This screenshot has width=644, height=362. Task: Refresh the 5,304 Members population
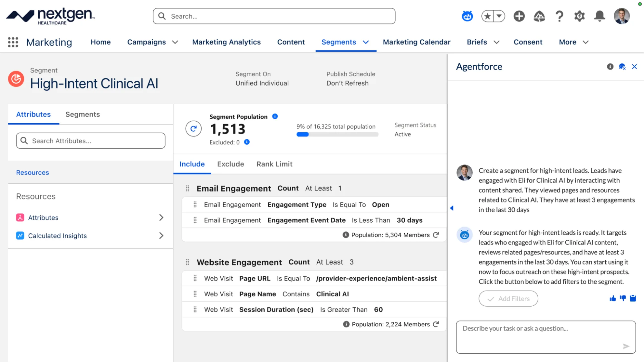click(x=436, y=235)
